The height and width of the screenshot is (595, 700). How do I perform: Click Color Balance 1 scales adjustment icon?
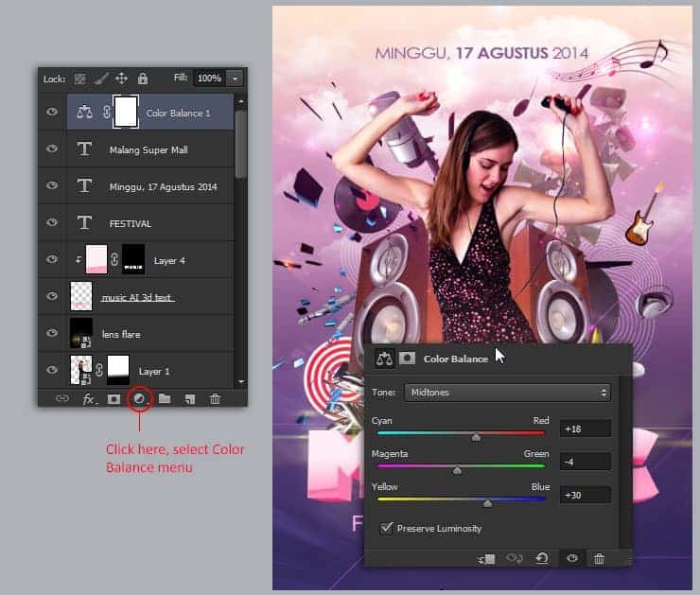point(84,112)
